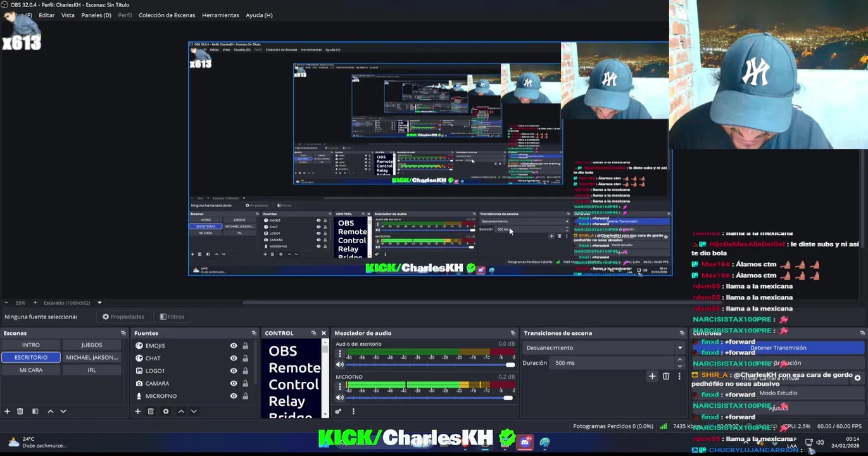Undock the Mezclador de audio panel
Viewport: 868px width, 456px height.
coord(513,333)
